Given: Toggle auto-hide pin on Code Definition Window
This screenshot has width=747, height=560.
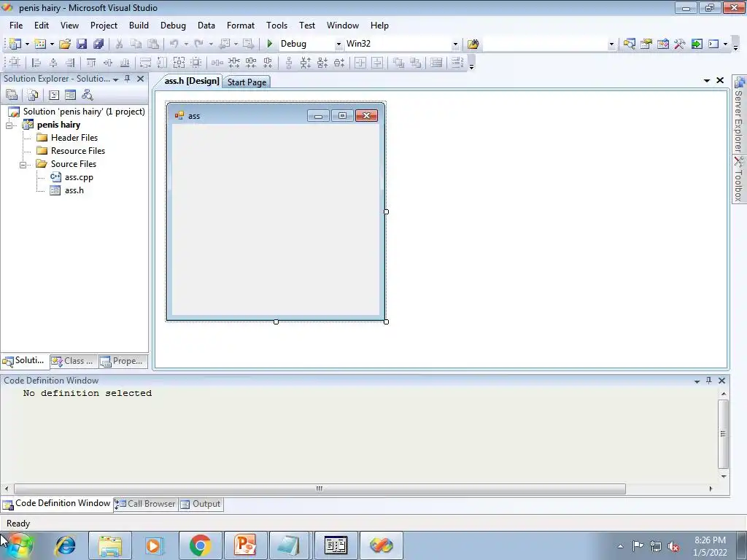Looking at the screenshot, I should [x=709, y=381].
